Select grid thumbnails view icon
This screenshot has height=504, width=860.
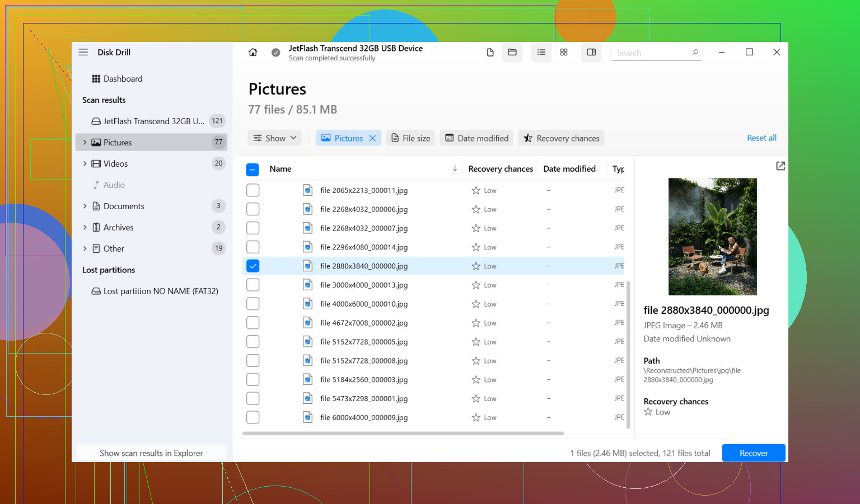[x=564, y=52]
